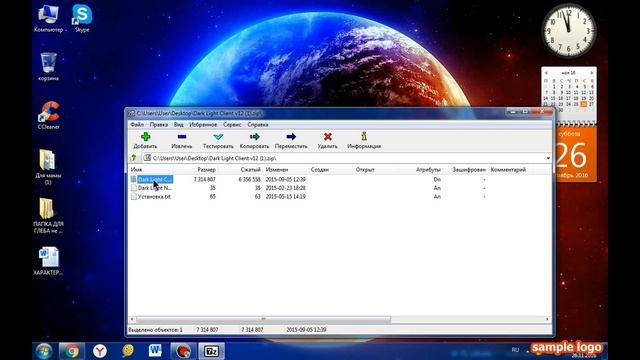Select the Установка.txt file
The image size is (640, 360).
[x=151, y=196]
